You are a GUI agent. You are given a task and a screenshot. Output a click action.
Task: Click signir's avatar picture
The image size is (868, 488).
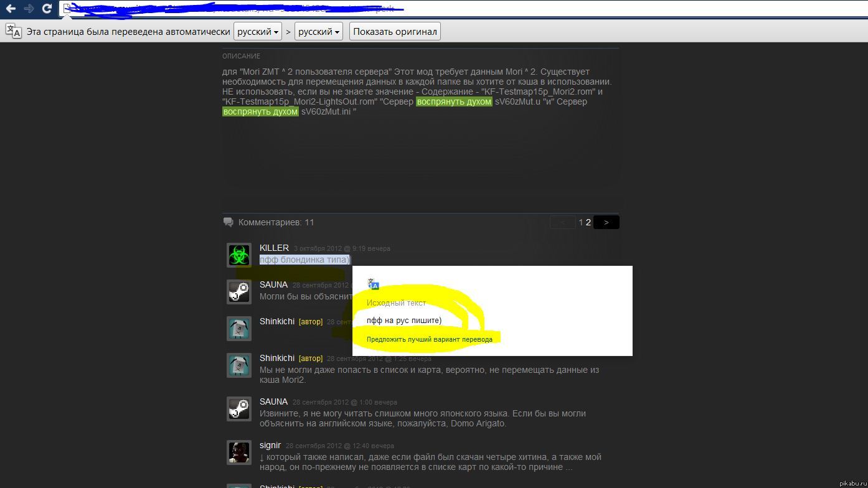(239, 453)
